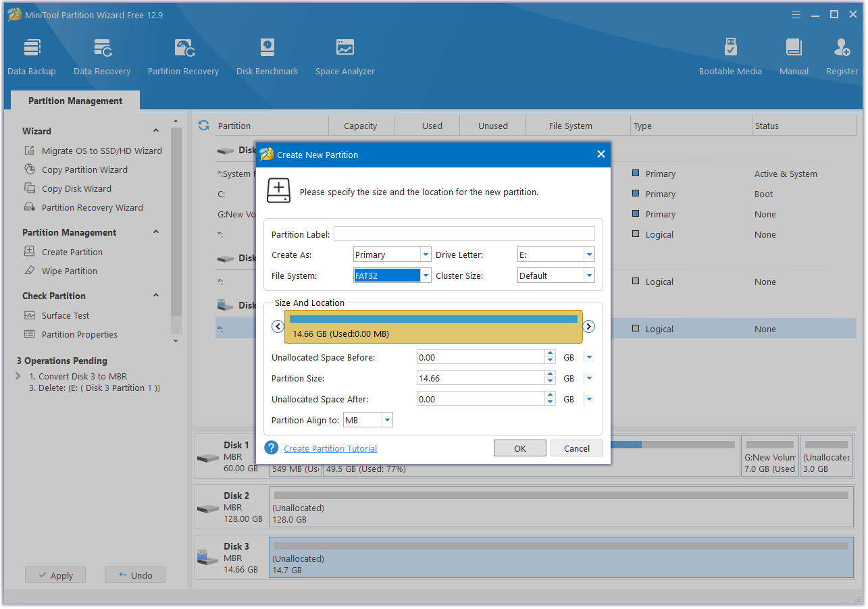Open the Manual
The height and width of the screenshot is (609, 868).
tap(794, 57)
